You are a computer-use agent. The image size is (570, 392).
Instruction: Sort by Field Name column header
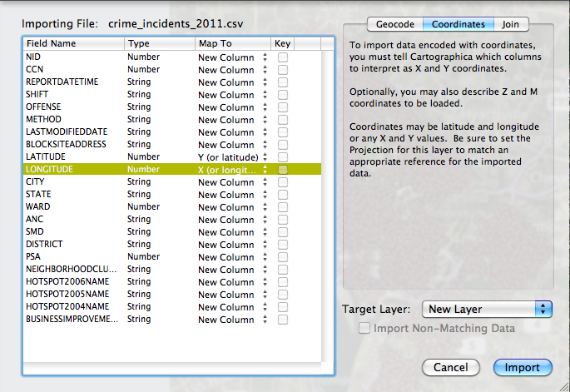coord(73,43)
